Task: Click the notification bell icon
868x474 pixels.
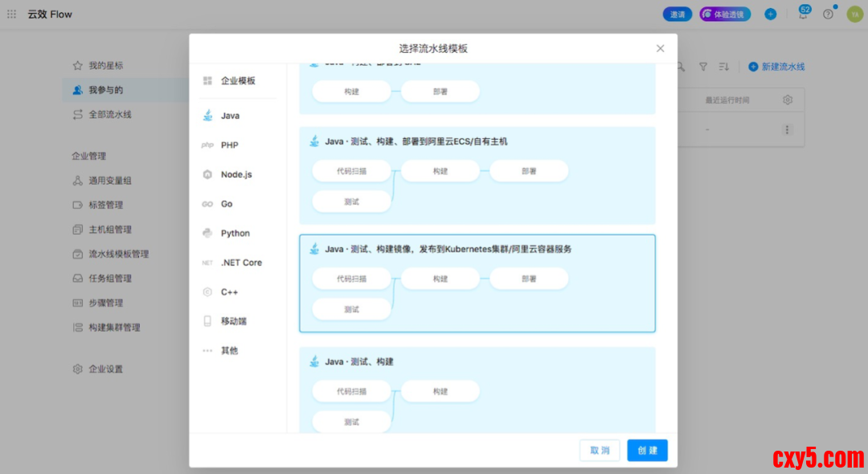Action: (x=802, y=14)
